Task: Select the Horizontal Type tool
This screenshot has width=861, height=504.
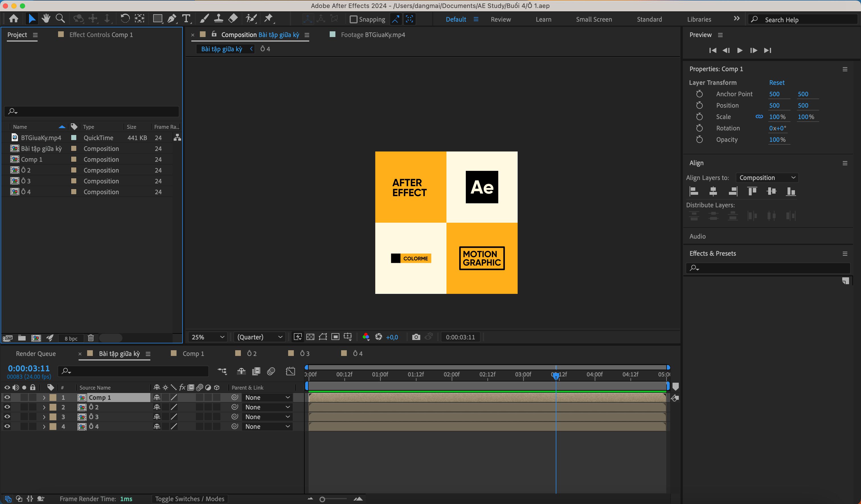Action: pos(186,19)
